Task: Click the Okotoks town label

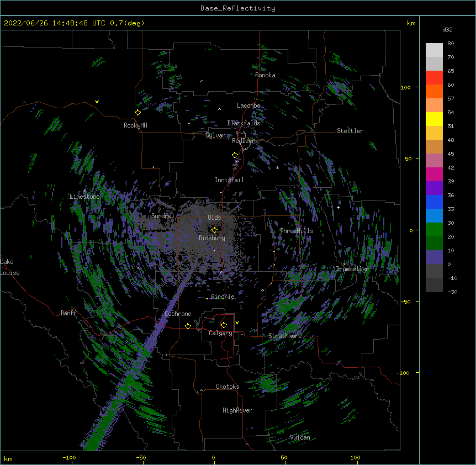Action: click(228, 387)
